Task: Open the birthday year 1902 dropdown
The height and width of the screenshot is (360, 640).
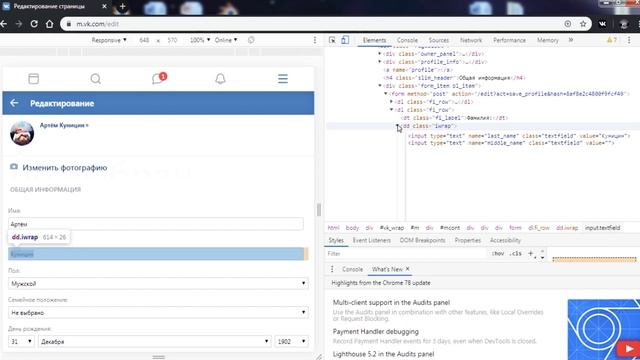Action: coord(291,342)
